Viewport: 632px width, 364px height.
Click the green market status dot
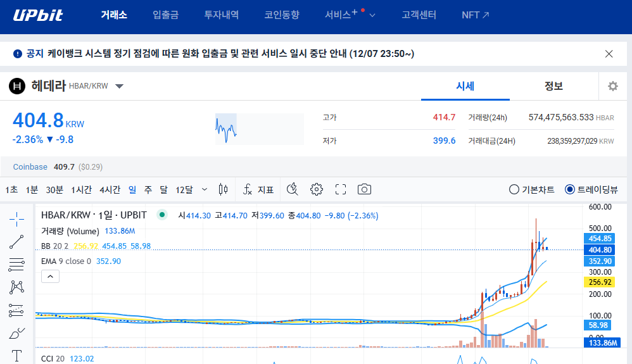tap(162, 215)
